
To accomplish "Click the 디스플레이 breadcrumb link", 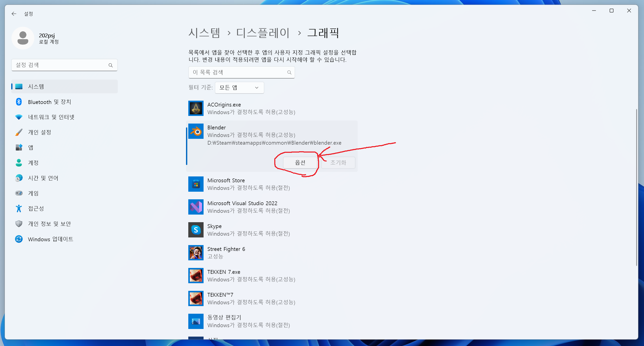I will (x=263, y=33).
